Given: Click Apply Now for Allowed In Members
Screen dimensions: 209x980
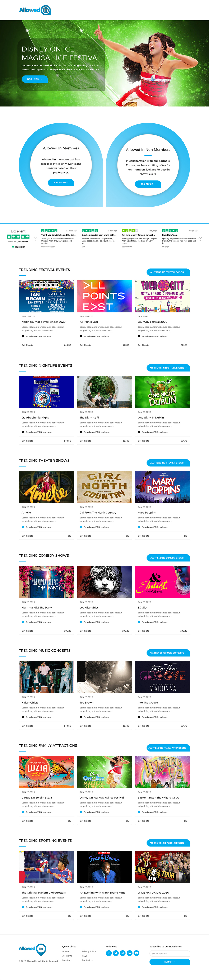Looking at the screenshot, I should pos(61,183).
